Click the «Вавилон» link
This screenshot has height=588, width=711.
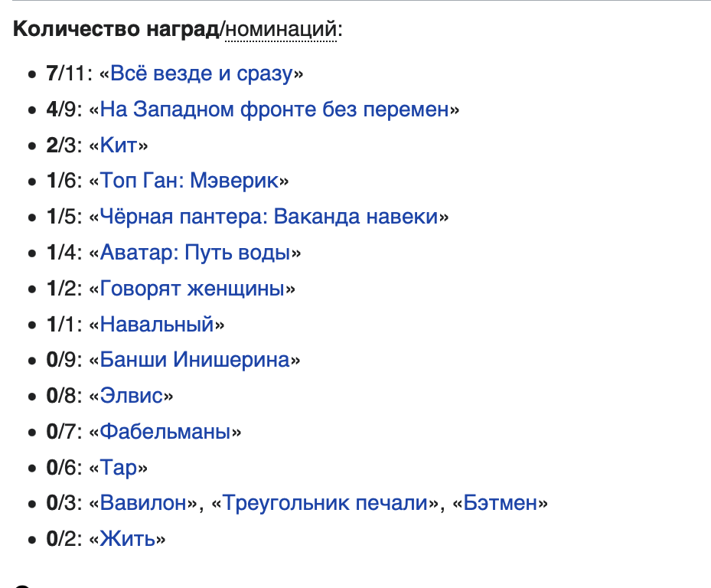(x=143, y=504)
